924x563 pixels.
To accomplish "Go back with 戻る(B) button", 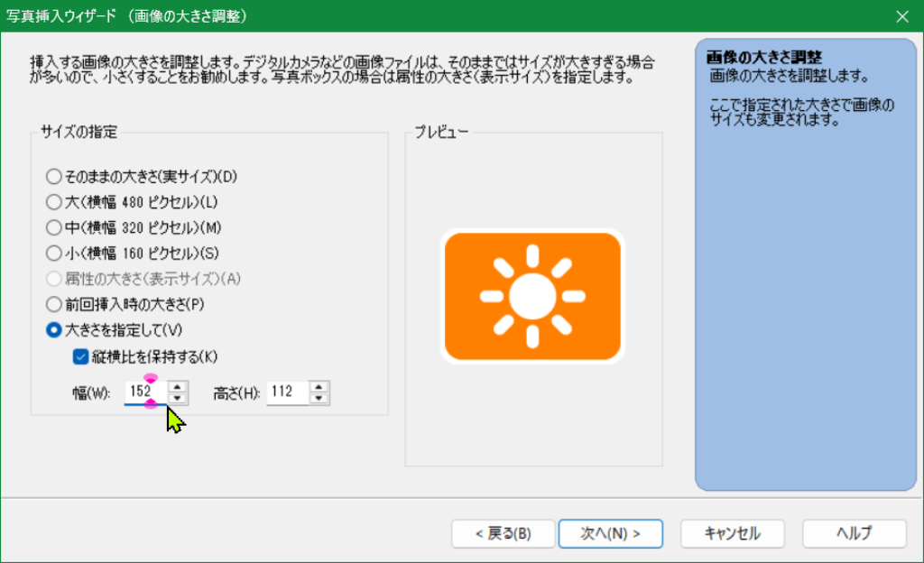I will pos(503,533).
